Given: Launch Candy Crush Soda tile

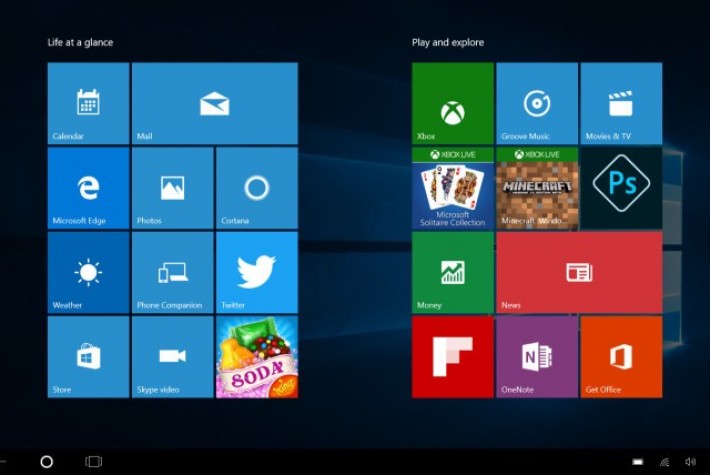Looking at the screenshot, I should (x=257, y=357).
